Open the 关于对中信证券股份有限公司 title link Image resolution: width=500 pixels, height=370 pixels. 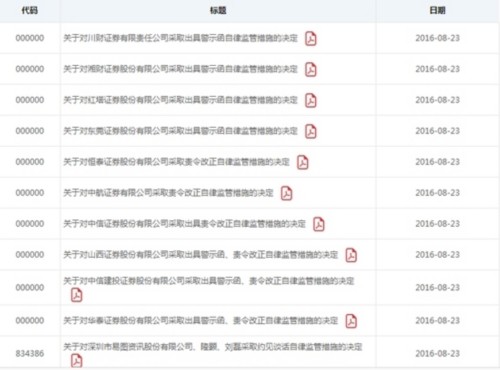click(184, 224)
